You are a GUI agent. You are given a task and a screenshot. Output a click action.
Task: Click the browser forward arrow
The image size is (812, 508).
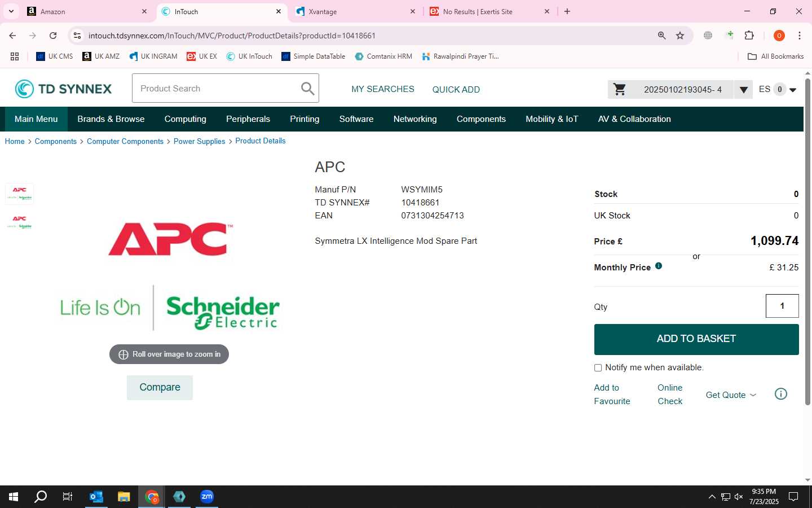click(33, 36)
